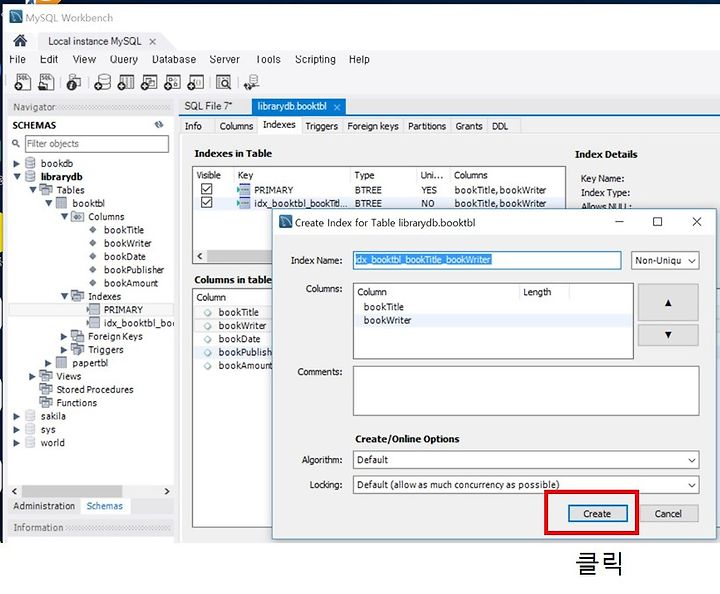The height and width of the screenshot is (594, 720).
Task: Open the Scripting menu
Action: tap(315, 59)
